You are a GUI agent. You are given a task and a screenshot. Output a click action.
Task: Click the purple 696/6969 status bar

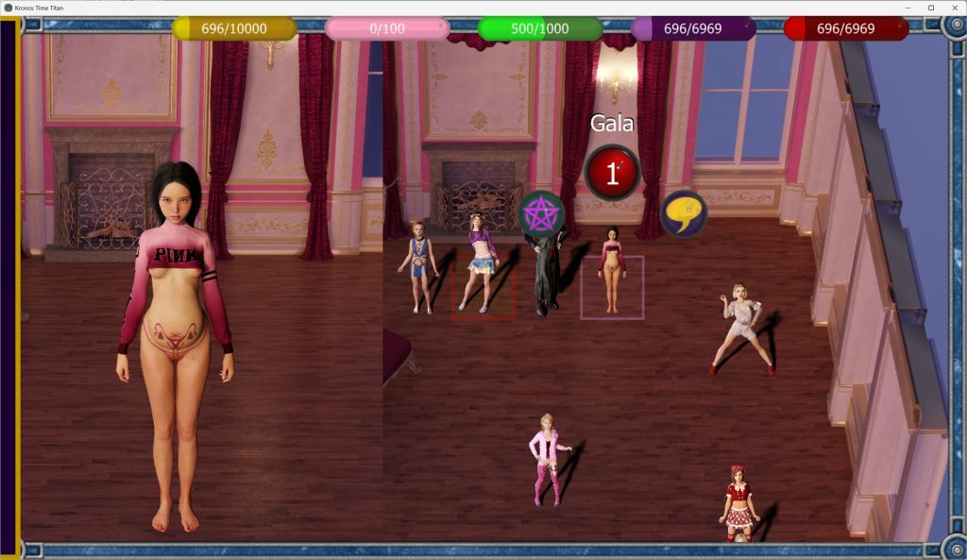692,28
